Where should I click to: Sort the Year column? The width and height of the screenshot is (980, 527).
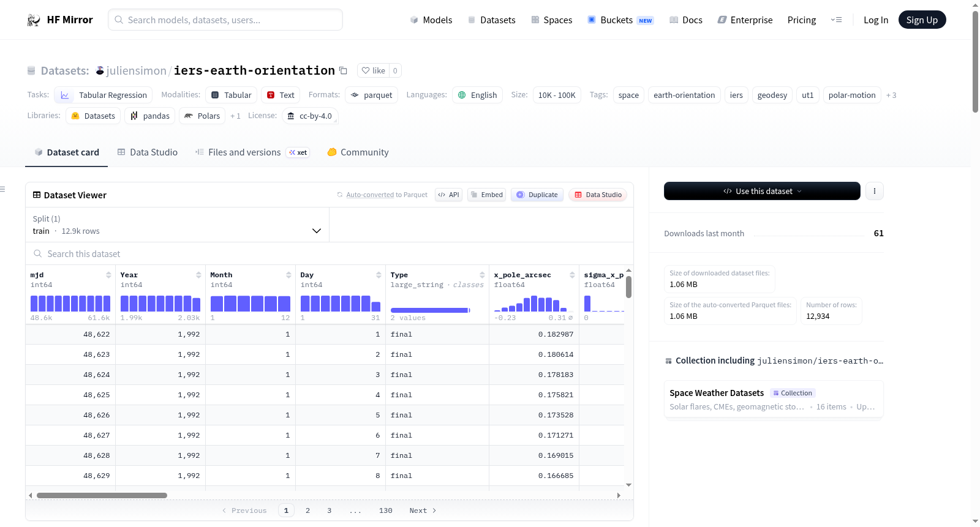[x=198, y=275]
